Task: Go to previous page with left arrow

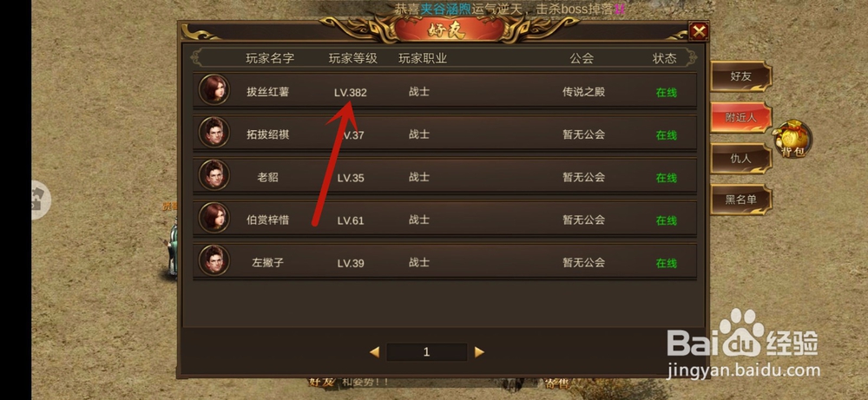Action: click(x=375, y=352)
